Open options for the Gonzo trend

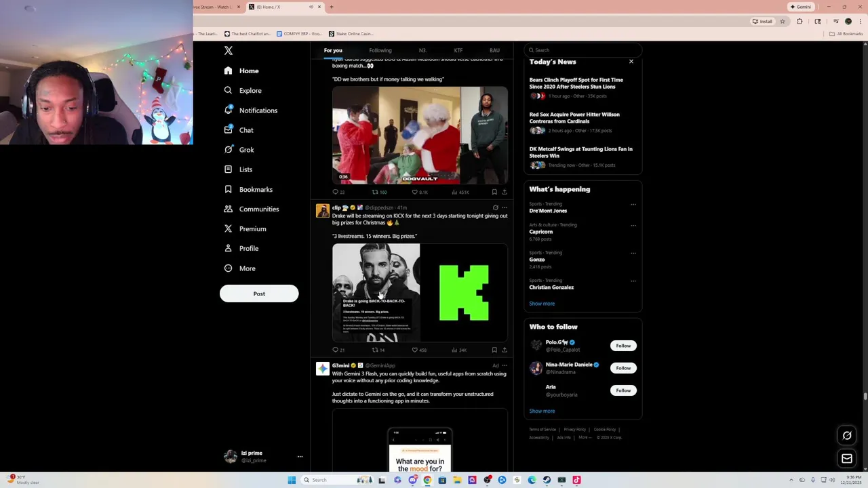633,253
